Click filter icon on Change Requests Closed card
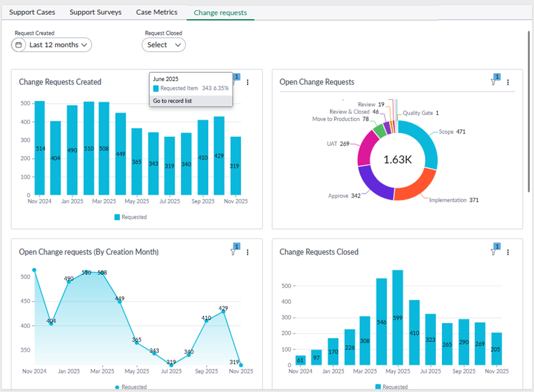534x392 pixels. pyautogui.click(x=494, y=252)
